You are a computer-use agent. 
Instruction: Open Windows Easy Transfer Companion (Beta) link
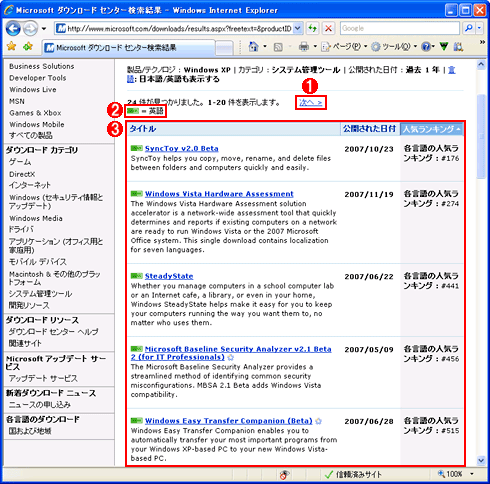click(229, 421)
